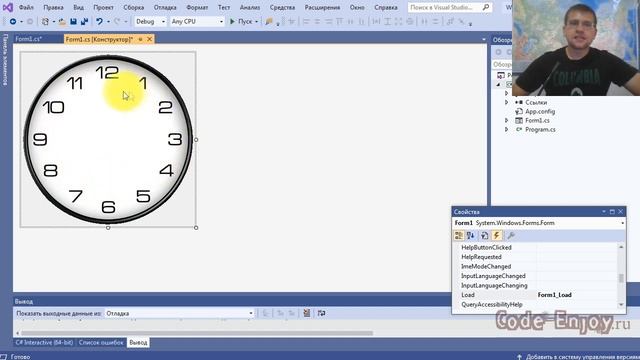Expand the Form1.cs node in solution tree
This screenshot has width=640, height=360.
tap(507, 120)
